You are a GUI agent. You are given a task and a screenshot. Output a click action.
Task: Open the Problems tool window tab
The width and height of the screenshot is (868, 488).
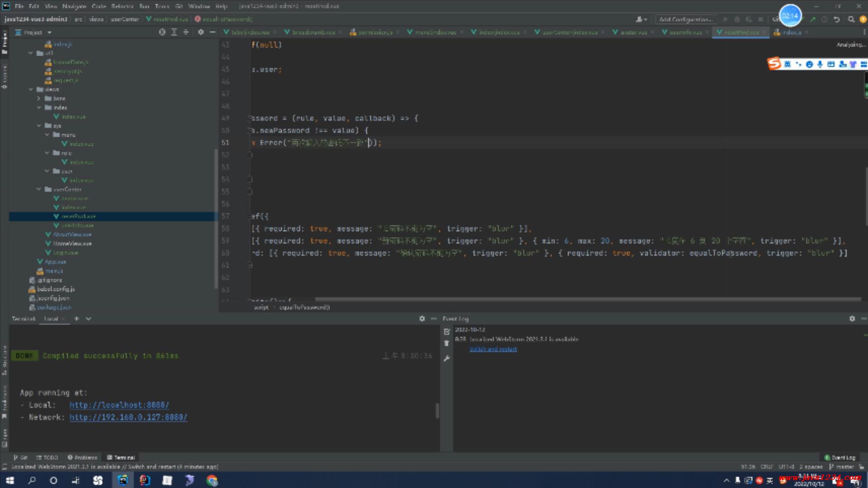[82, 457]
